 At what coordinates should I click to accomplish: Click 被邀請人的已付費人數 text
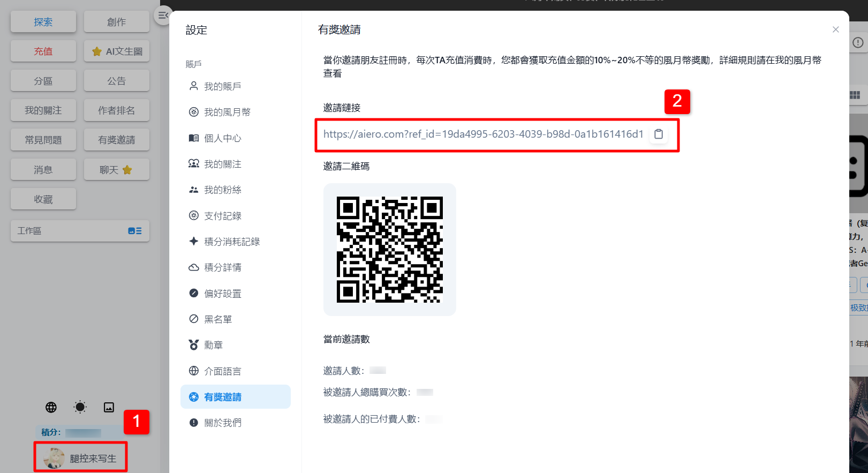[x=372, y=419]
